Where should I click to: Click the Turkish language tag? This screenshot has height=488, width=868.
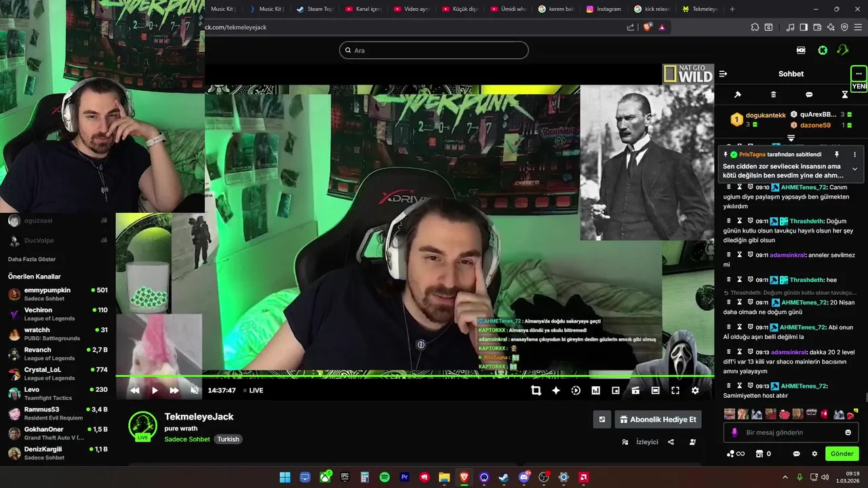click(x=229, y=439)
